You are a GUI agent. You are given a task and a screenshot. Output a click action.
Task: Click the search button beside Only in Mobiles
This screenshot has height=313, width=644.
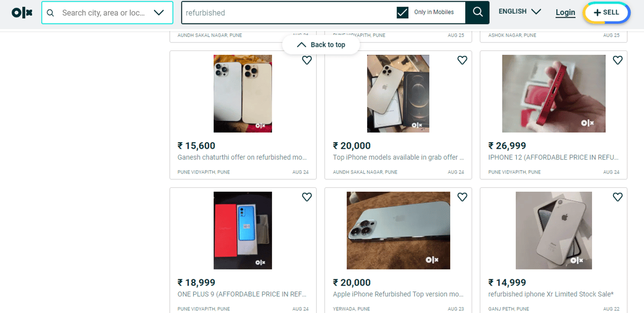477,12
